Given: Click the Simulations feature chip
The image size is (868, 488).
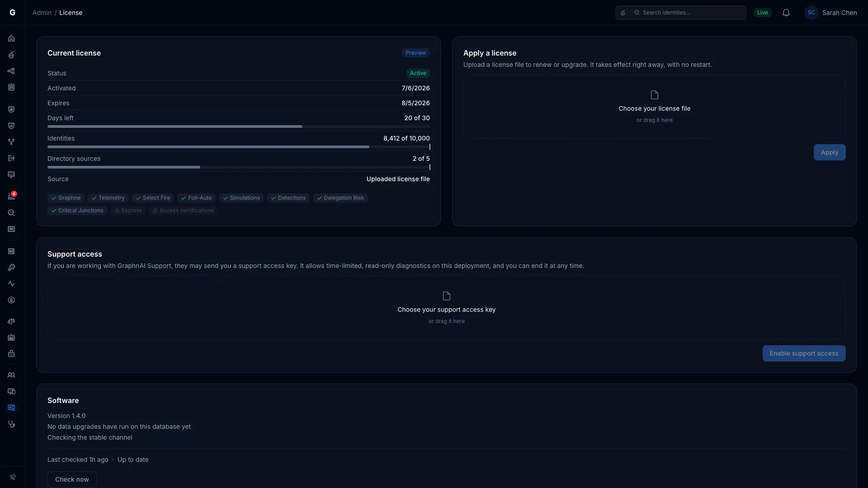Looking at the screenshot, I should [x=241, y=198].
